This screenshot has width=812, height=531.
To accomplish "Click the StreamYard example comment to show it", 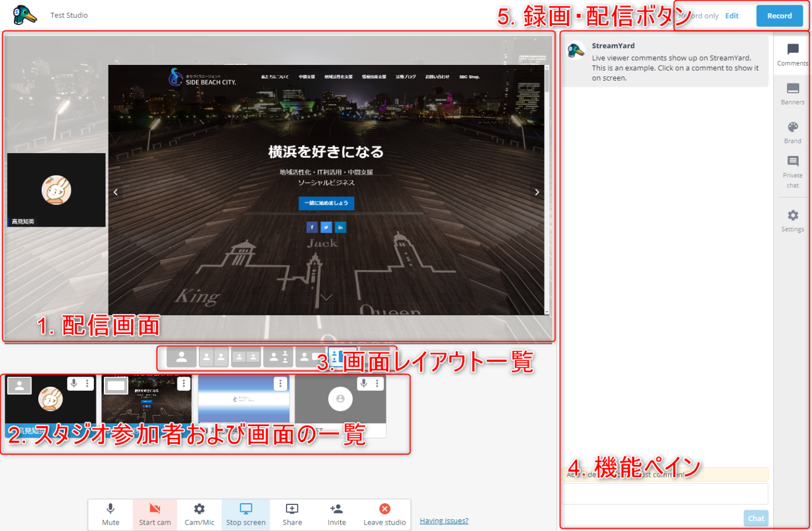I will click(x=665, y=61).
